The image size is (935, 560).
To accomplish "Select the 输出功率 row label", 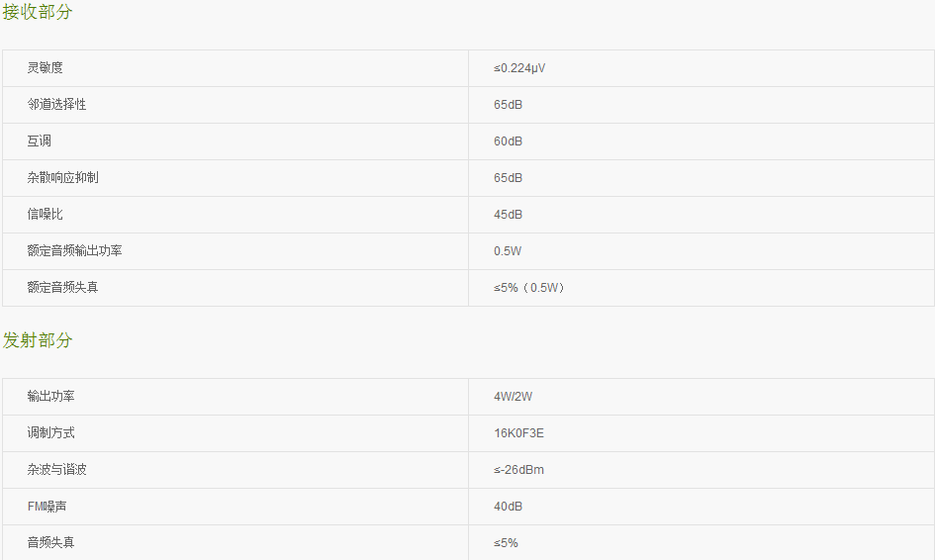I will tap(50, 397).
